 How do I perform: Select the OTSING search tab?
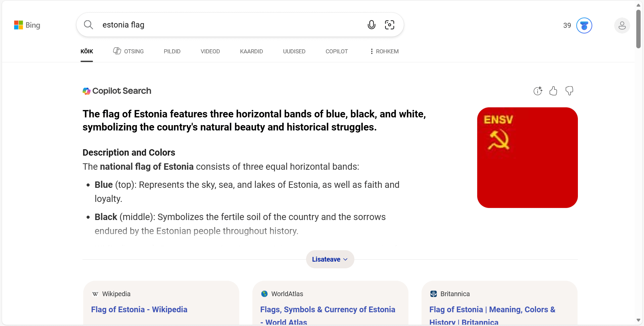(x=129, y=51)
